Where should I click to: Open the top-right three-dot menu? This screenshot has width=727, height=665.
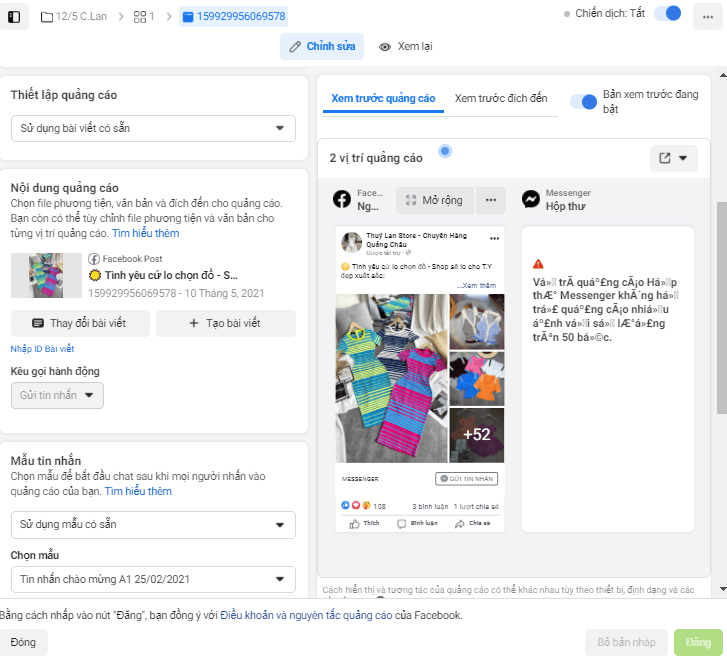708,17
